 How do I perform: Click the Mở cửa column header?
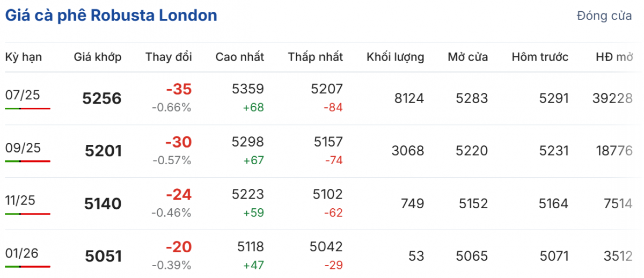468,57
